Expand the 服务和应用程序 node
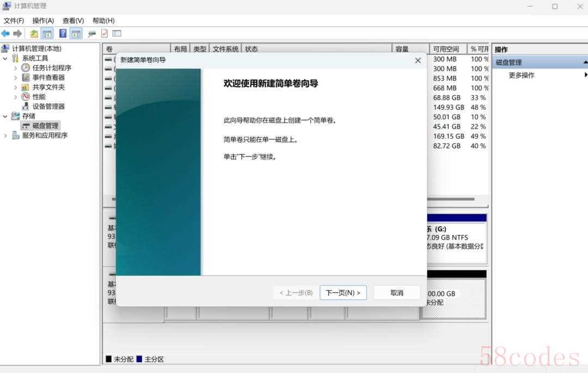Screen dimensions: 588x373 (5, 135)
